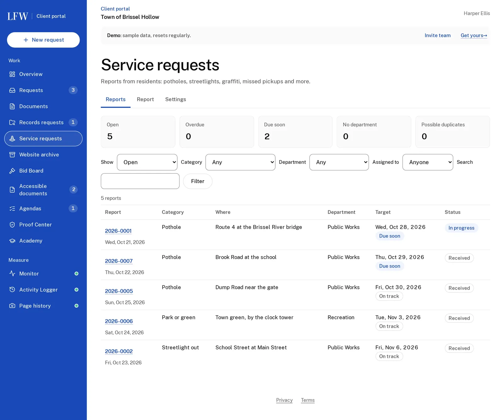
Task: Switch to the Report tab
Action: [x=145, y=99]
